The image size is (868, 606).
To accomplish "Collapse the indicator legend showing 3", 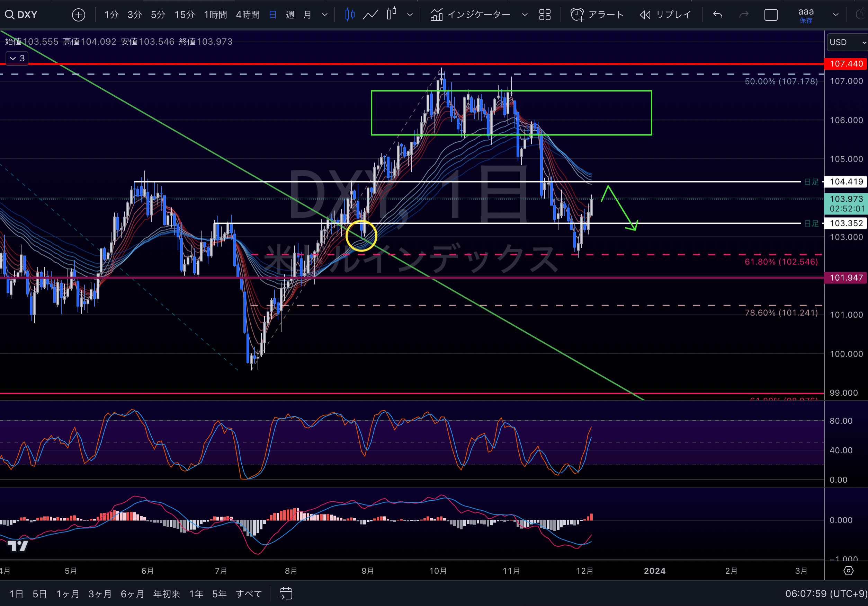I will pos(17,58).
